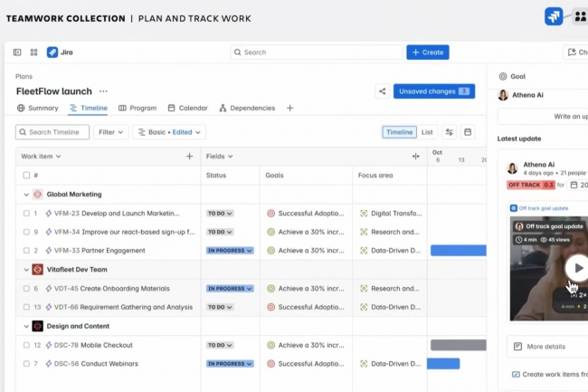The height and width of the screenshot is (392, 588).
Task: Open the Filter dropdown
Action: [111, 132]
